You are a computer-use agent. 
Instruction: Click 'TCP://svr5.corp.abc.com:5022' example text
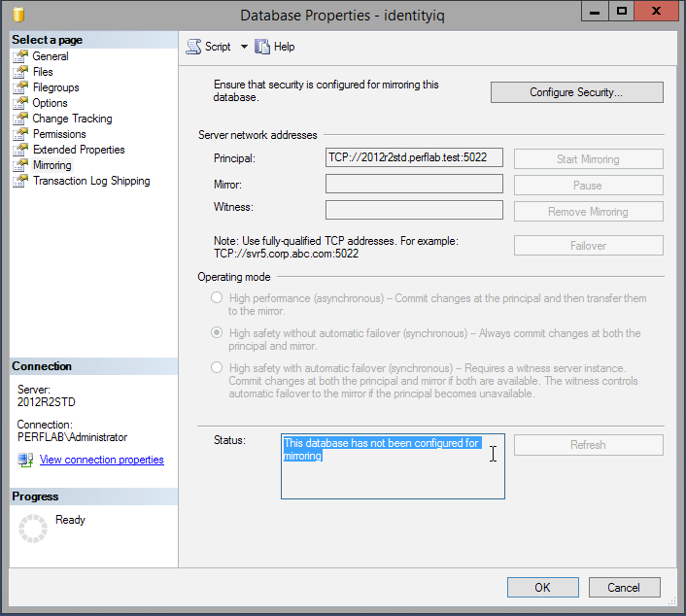tap(286, 254)
